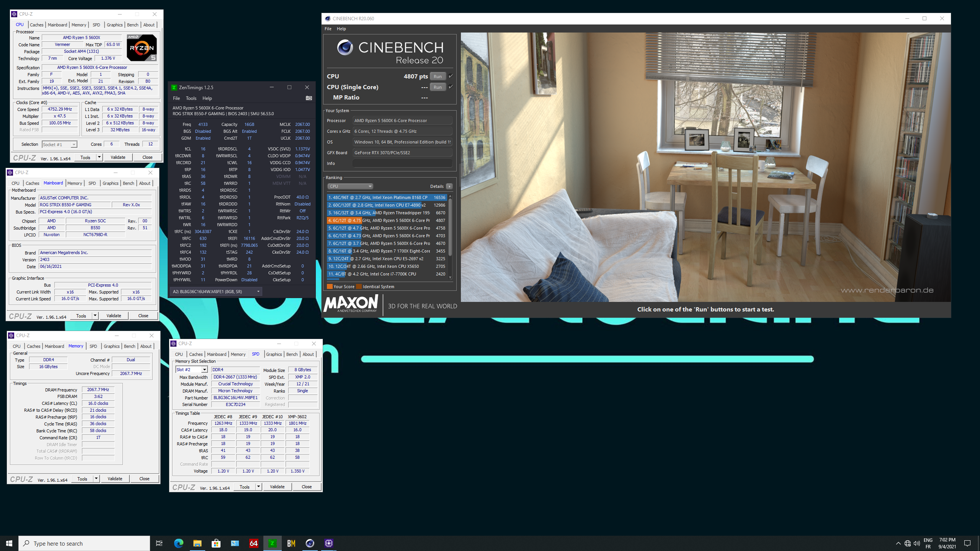Click the taskbar icon left of AIDA64
Viewport: 980px width, 551px height.
click(235, 543)
